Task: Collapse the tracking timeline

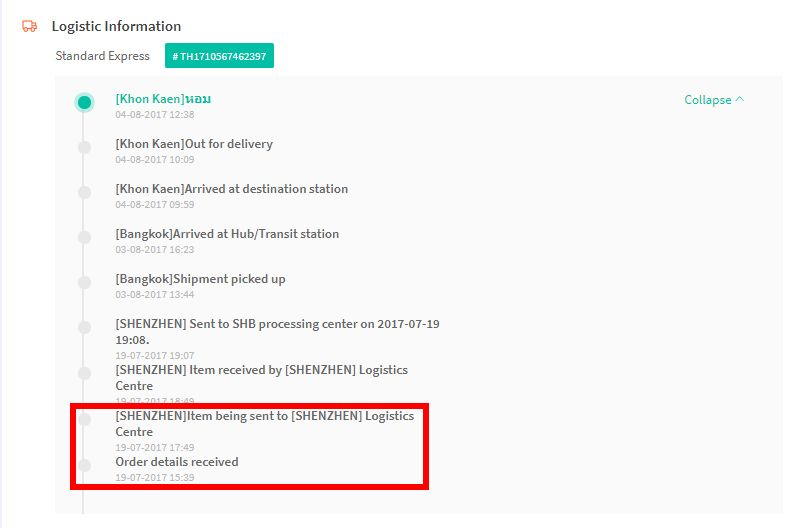Action: pyautogui.click(x=714, y=99)
